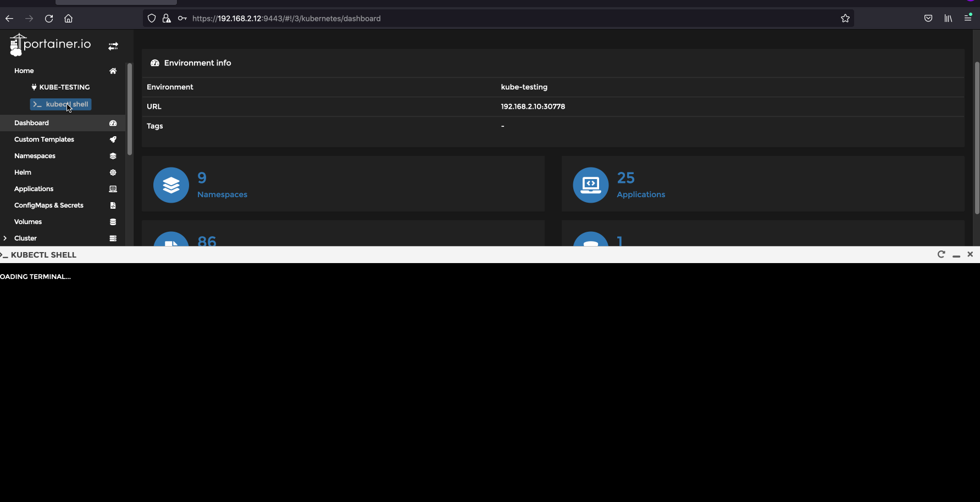Image resolution: width=980 pixels, height=502 pixels.
Task: Open the kubectl shell
Action: pos(60,104)
